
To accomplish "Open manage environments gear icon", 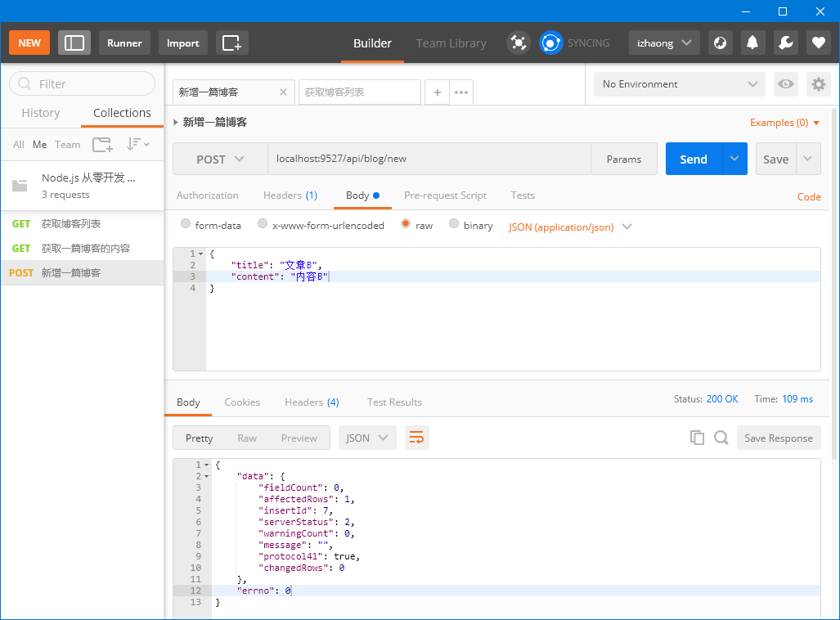I will pyautogui.click(x=819, y=84).
